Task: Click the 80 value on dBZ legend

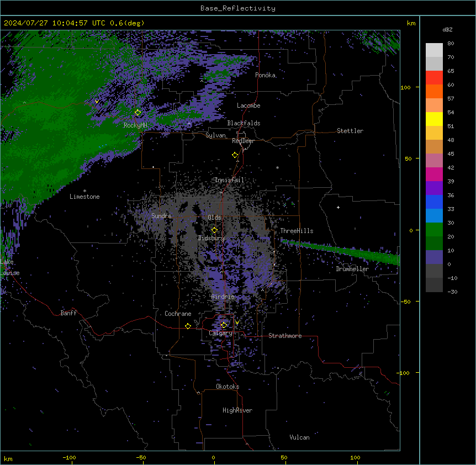Action: click(x=451, y=44)
